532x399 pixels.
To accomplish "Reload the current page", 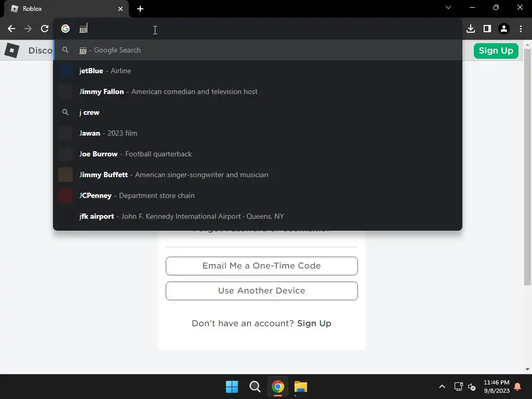I will click(45, 29).
